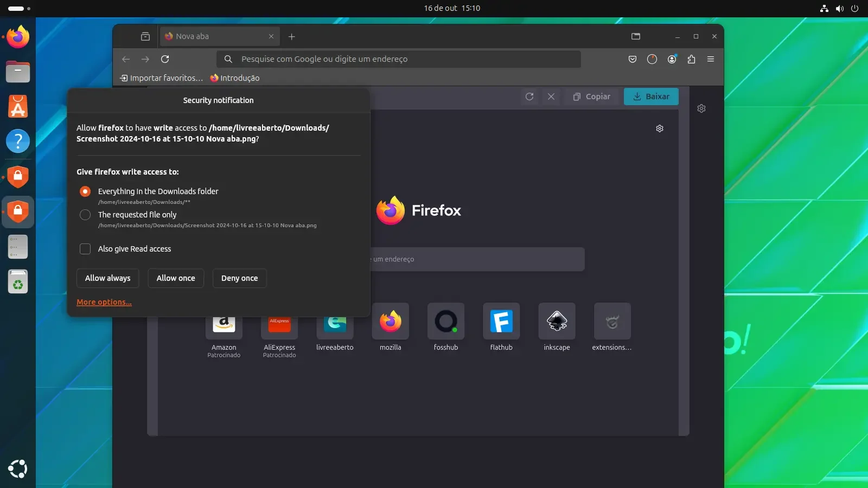Select The requested file only option
Viewport: 868px width, 488px height.
(x=85, y=215)
